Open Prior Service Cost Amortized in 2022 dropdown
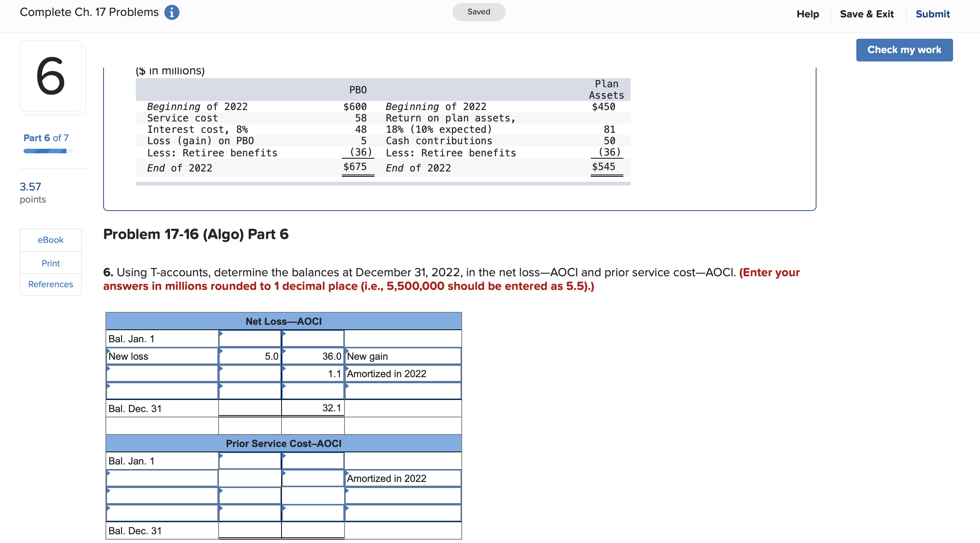Image resolution: width=980 pixels, height=543 pixels. pos(403,478)
